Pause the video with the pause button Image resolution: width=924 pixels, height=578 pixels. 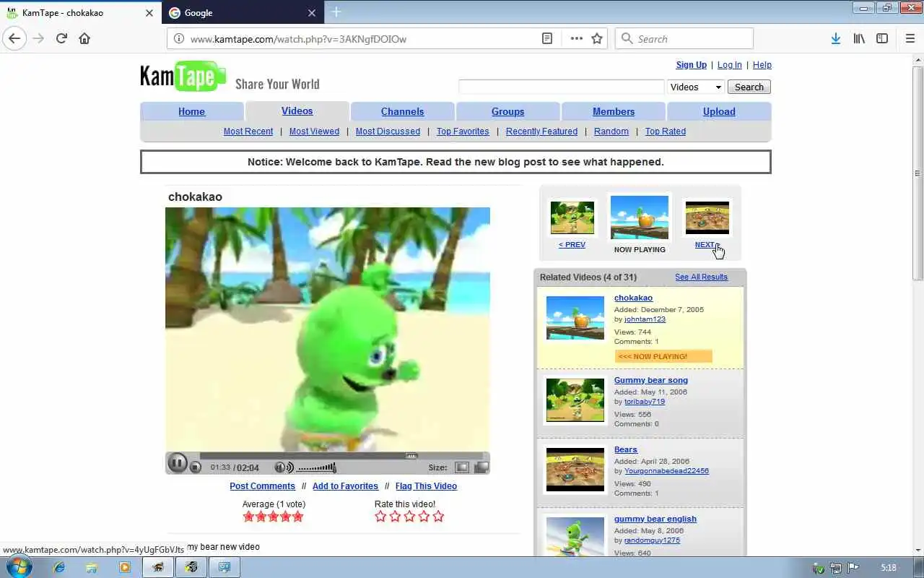click(x=177, y=463)
